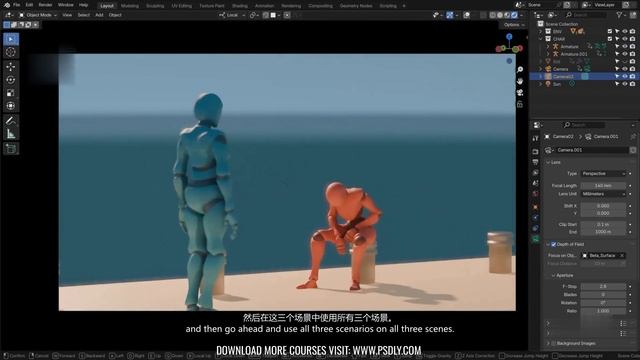
Task: Toggle viewport overlays button
Action: [x=467, y=15]
